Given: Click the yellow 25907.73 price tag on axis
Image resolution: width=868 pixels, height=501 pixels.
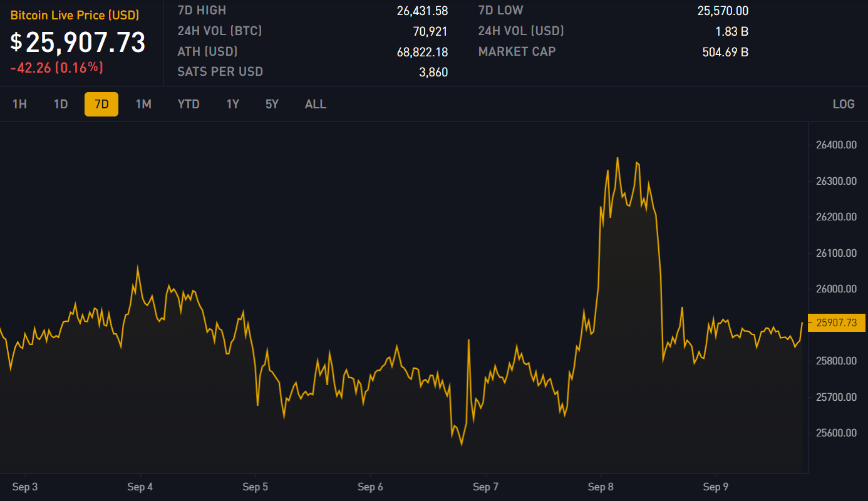Looking at the screenshot, I should click(837, 323).
